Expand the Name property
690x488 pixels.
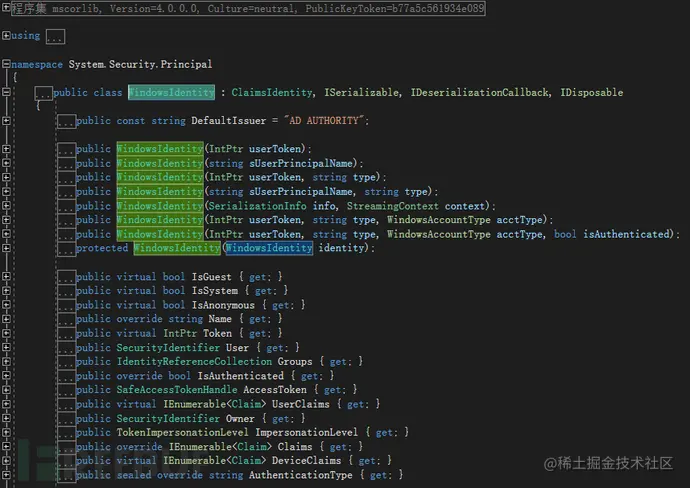click(6, 319)
